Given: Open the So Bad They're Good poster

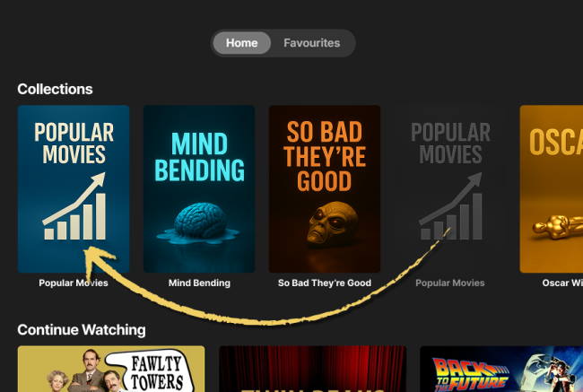Looking at the screenshot, I should (x=325, y=189).
